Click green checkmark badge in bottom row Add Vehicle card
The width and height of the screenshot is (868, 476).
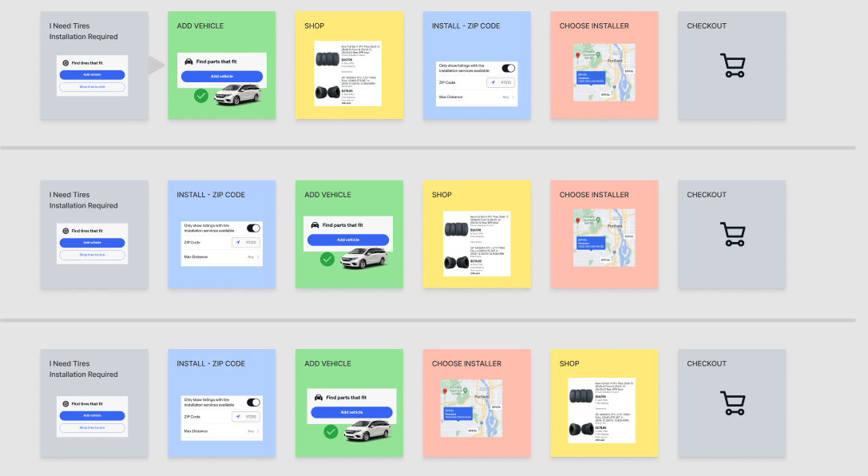[331, 432]
